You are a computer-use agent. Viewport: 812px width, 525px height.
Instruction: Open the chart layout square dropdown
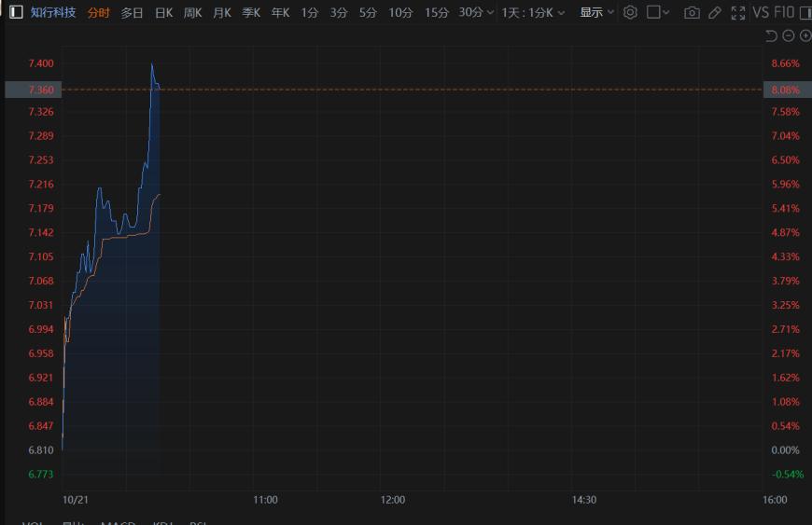coord(659,12)
